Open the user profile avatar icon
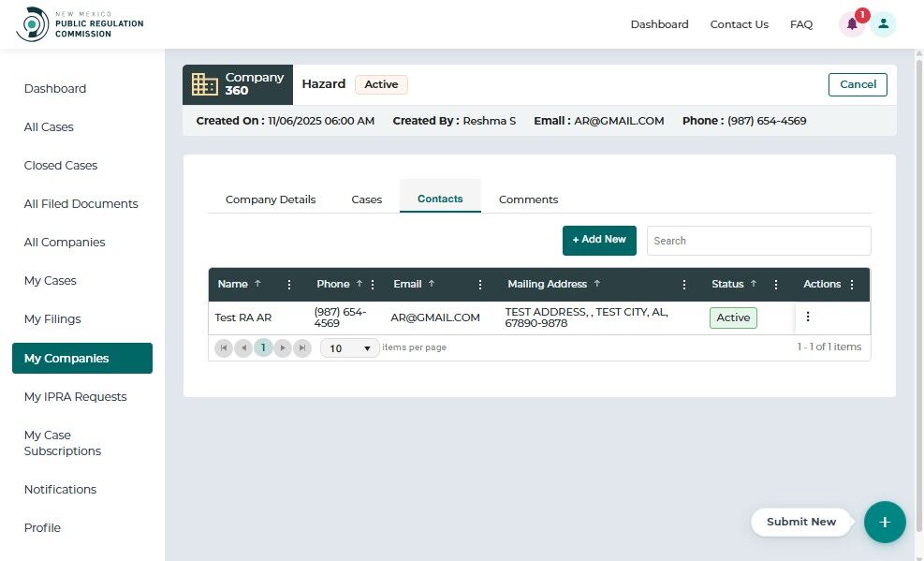The height and width of the screenshot is (561, 924). [884, 24]
